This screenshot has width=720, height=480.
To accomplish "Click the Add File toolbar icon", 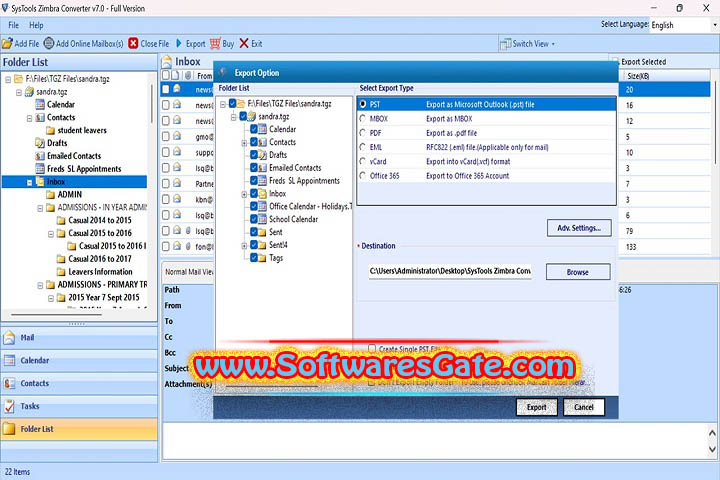I will point(7,44).
